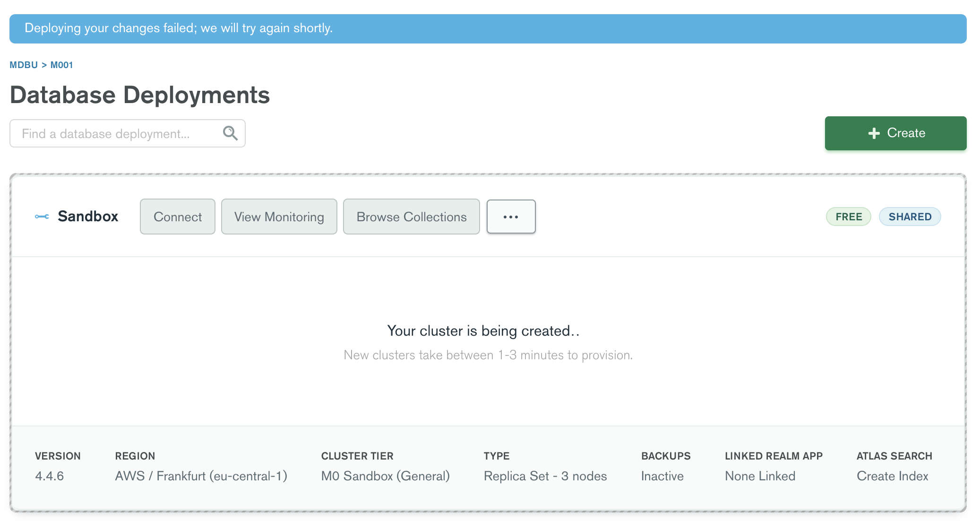Open the three-dots cluster options menu
Image resolution: width=980 pixels, height=521 pixels.
point(511,217)
